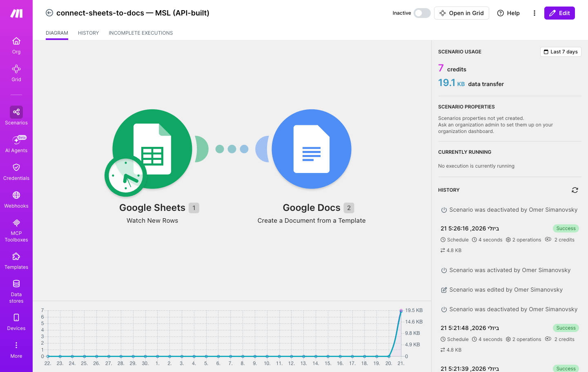Open Templates in the sidebar
Screen dimensions: 588x372
16,261
